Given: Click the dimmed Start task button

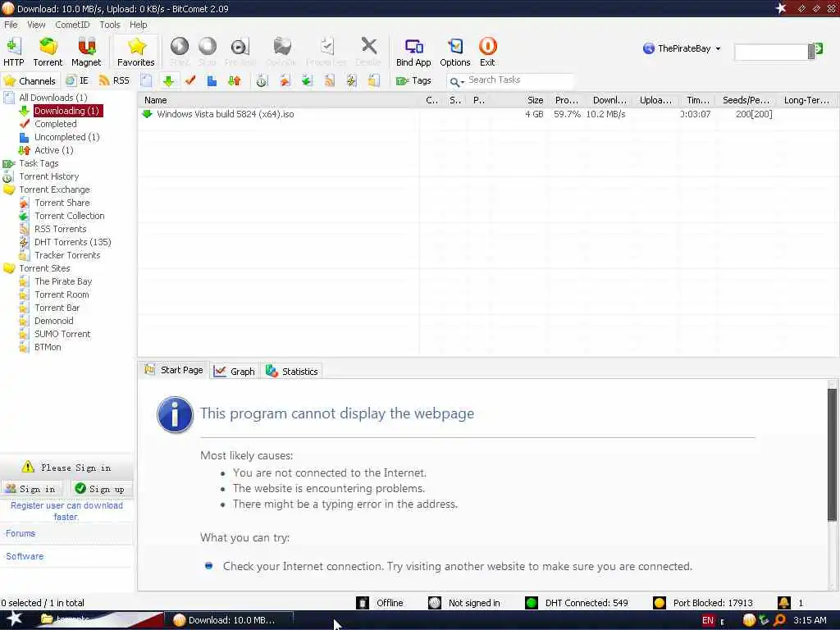Looking at the screenshot, I should tap(180, 52).
